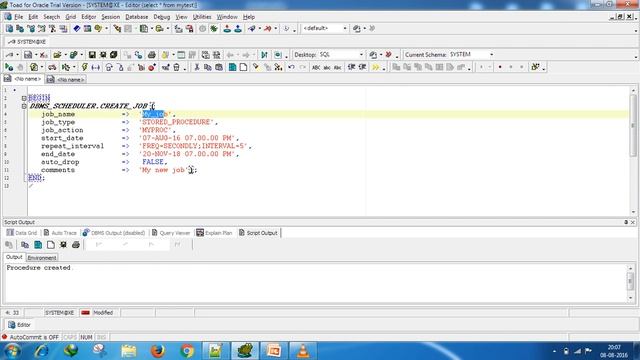Open the Database menu
Image resolution: width=640 pixels, height=360 pixels.
(136, 17)
